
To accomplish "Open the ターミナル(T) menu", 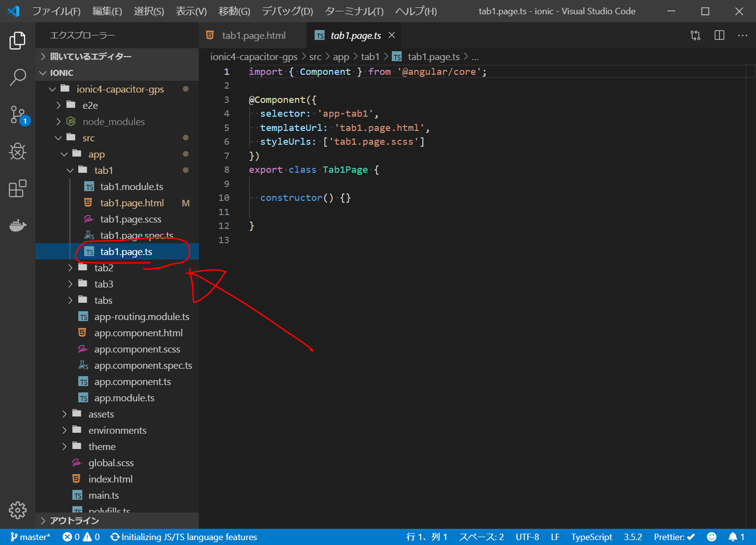I will pyautogui.click(x=354, y=11).
